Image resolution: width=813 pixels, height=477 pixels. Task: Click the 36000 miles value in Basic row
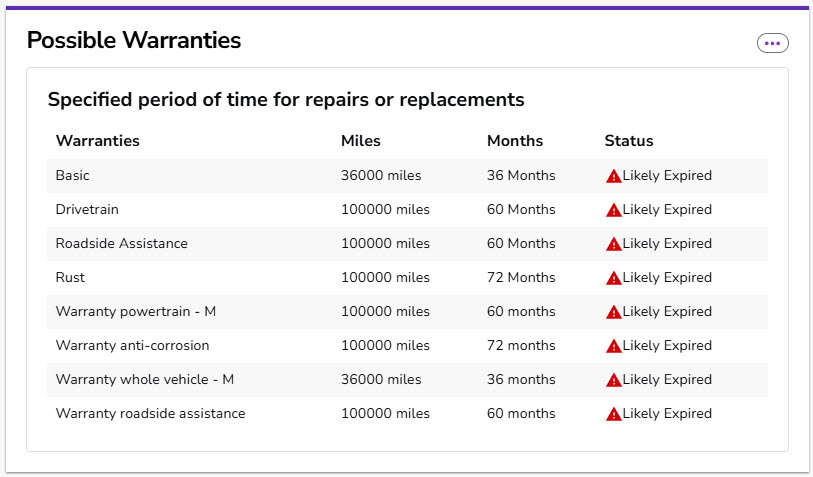(380, 176)
